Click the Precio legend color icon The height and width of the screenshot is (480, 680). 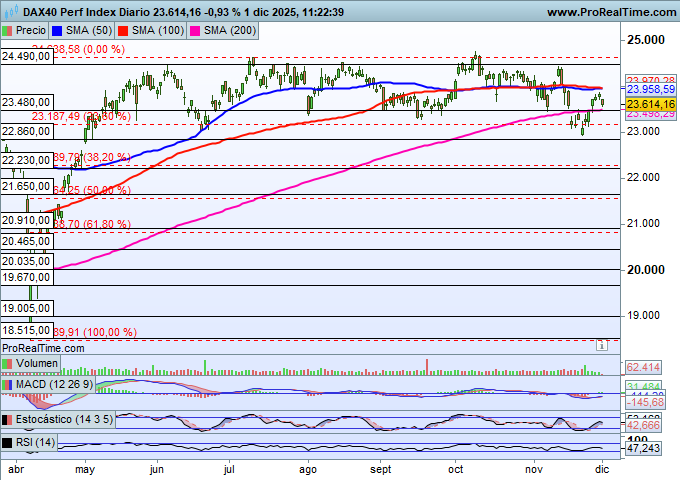(9, 31)
